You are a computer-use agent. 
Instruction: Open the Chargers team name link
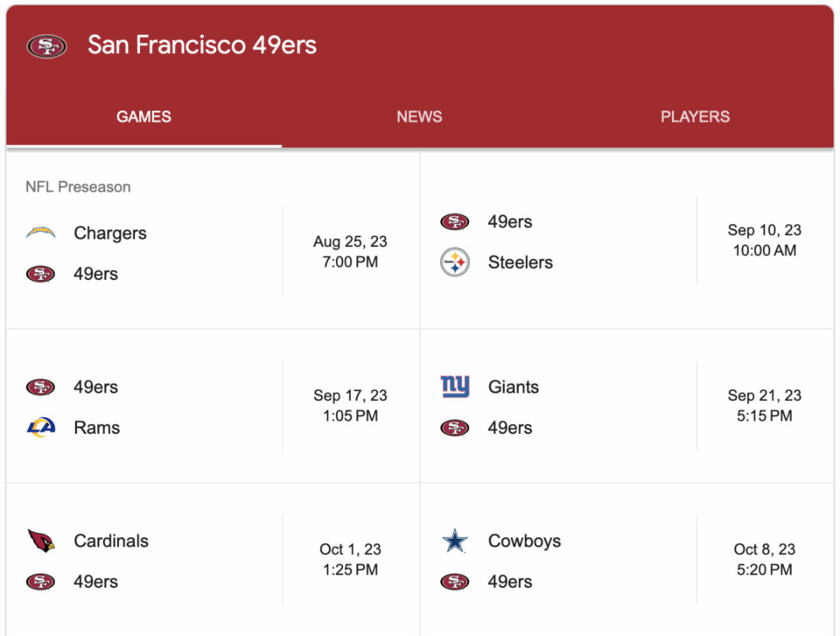(110, 233)
